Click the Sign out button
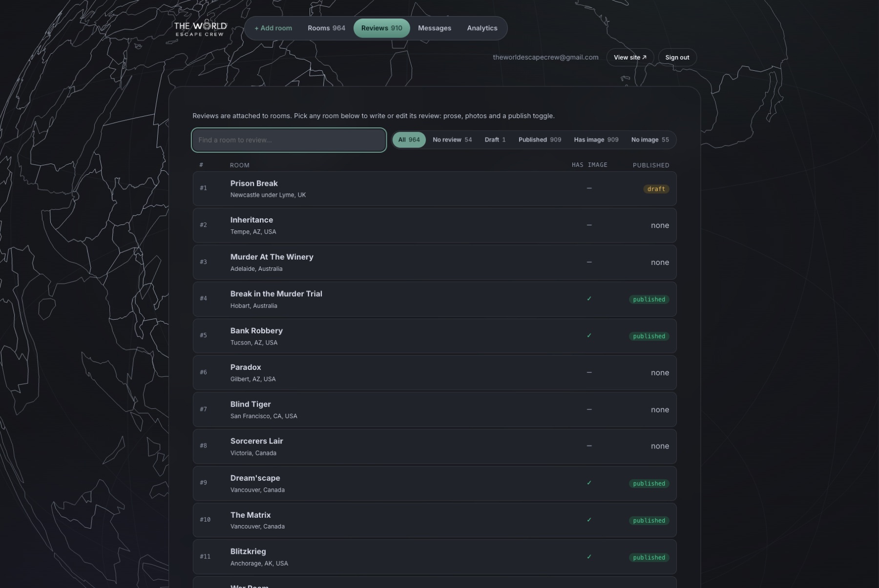Image resolution: width=879 pixels, height=588 pixels. tap(677, 58)
